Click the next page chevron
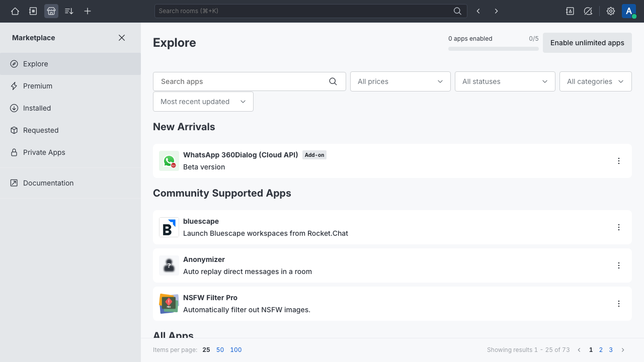644x362 pixels. coord(623,350)
